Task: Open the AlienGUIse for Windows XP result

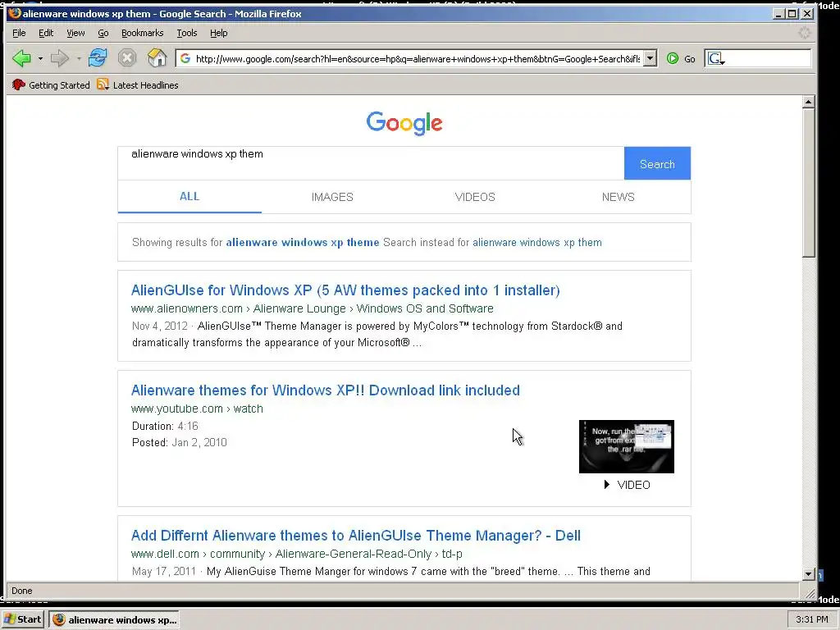Action: [x=345, y=290]
